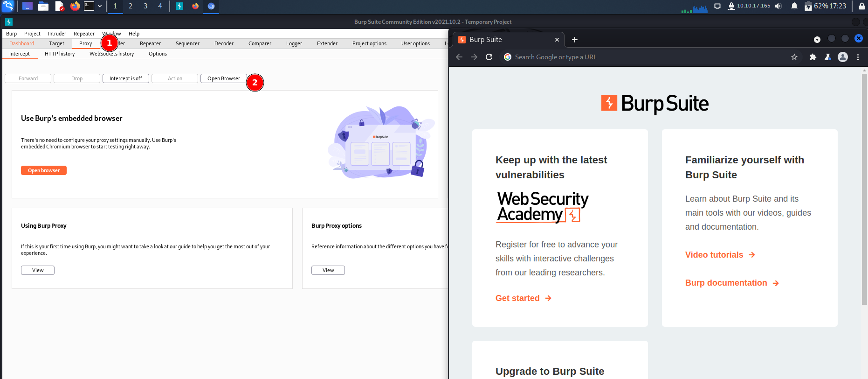The width and height of the screenshot is (868, 379).
Task: Open the notifications bell icon
Action: 794,6
